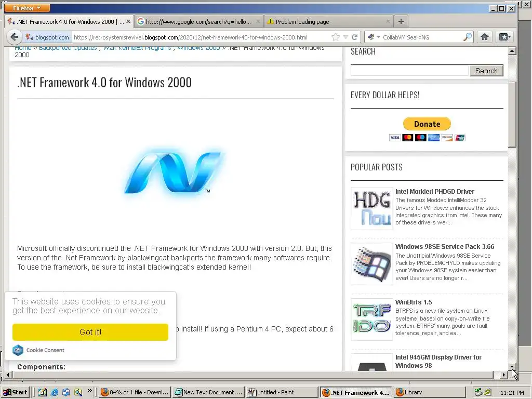Open the W2K KernelEx Programs breadcrumb link
Image resolution: width=532 pixels, height=399 pixels.
tap(137, 48)
